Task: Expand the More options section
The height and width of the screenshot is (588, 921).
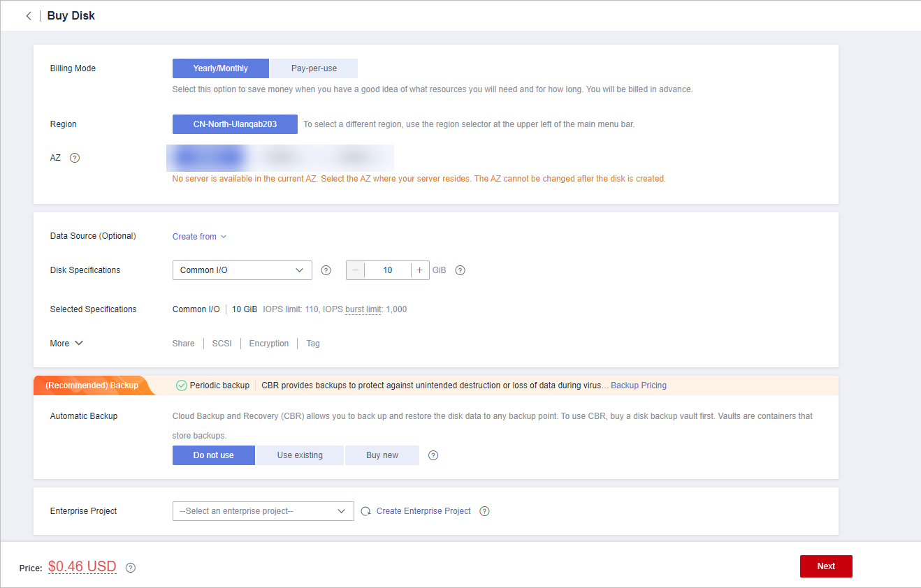Action: tap(67, 344)
